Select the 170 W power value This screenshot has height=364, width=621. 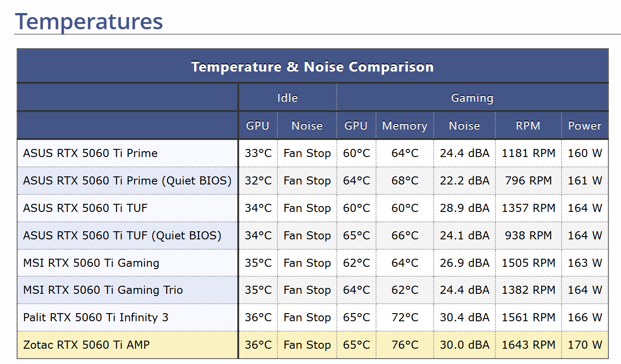tap(585, 345)
